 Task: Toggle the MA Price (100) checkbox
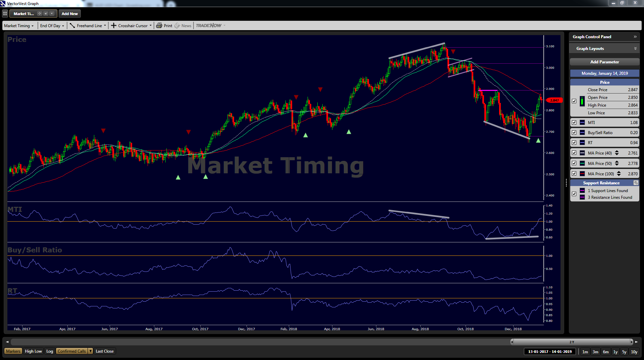574,174
